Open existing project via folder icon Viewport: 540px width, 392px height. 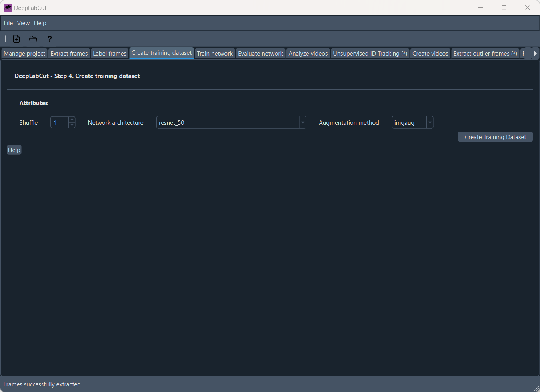pos(33,39)
